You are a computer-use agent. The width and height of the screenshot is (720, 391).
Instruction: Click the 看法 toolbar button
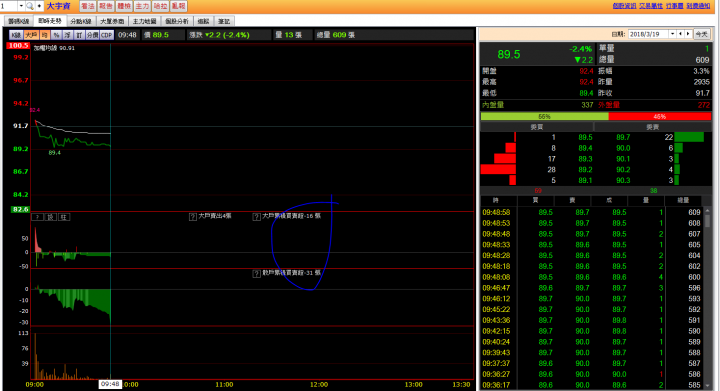click(87, 6)
